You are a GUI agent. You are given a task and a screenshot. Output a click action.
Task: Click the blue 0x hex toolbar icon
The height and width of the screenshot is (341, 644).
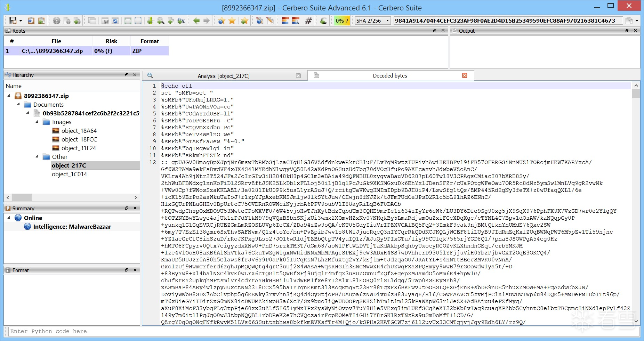(x=181, y=21)
